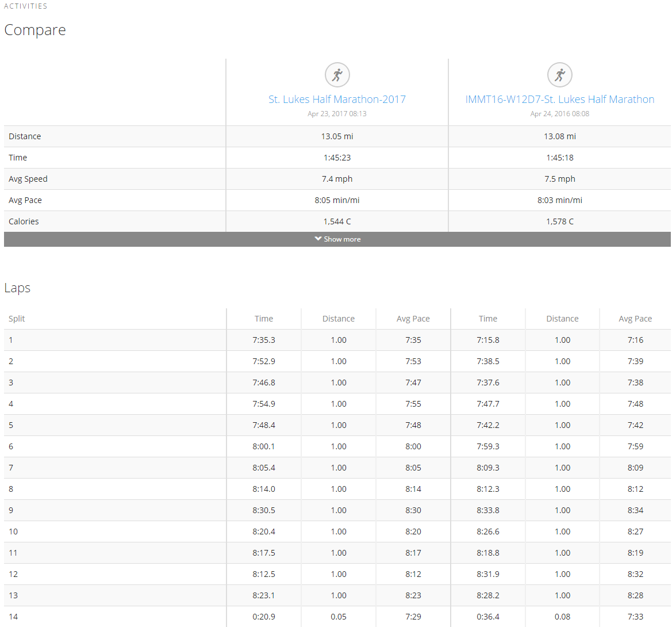Click the 1,578 C calories value
672x627 pixels.
559,221
